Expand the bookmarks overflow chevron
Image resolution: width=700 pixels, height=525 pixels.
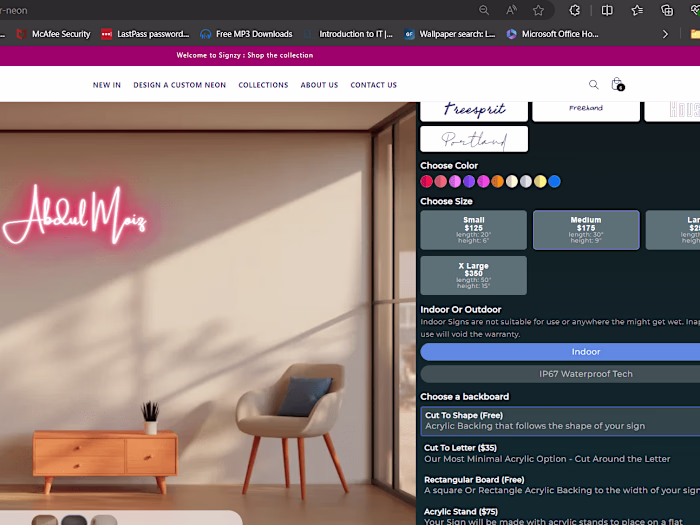pyautogui.click(x=665, y=34)
